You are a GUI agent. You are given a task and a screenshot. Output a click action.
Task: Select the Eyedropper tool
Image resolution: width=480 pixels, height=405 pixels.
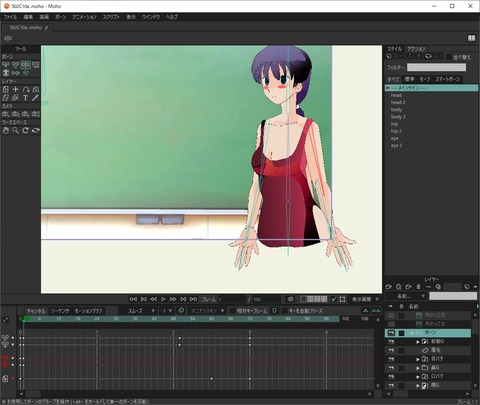coord(35,98)
